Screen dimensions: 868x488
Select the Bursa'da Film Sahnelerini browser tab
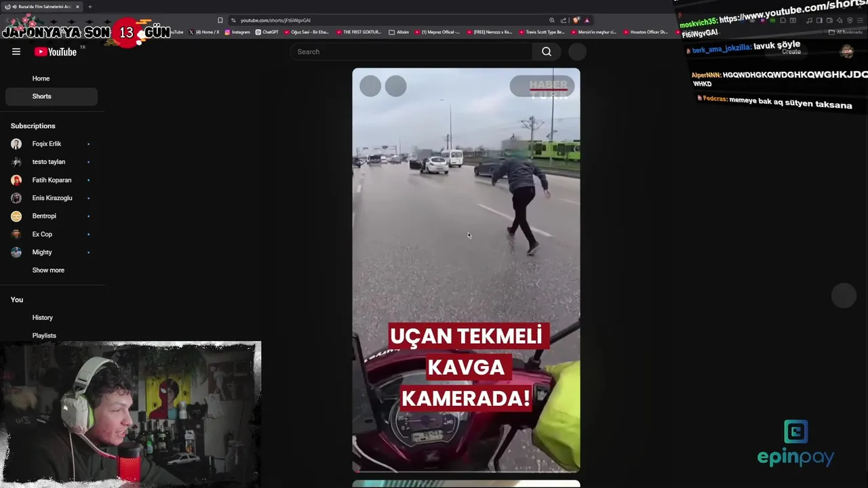pyautogui.click(x=41, y=7)
